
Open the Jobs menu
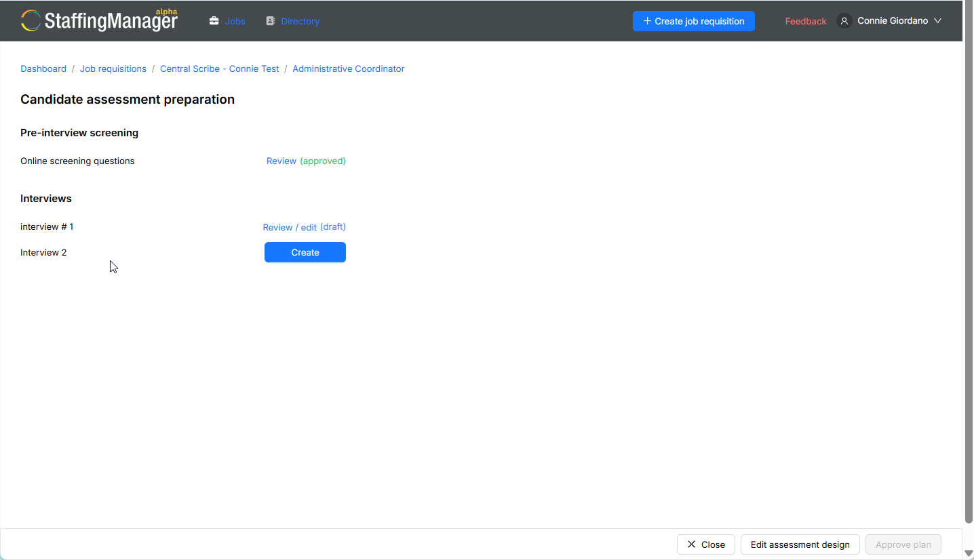[x=235, y=21]
